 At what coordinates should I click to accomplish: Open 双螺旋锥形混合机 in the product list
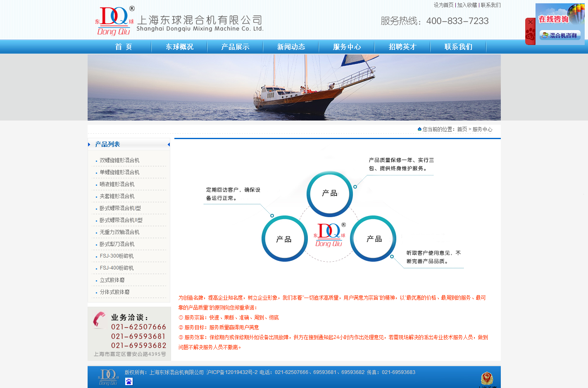tap(119, 160)
